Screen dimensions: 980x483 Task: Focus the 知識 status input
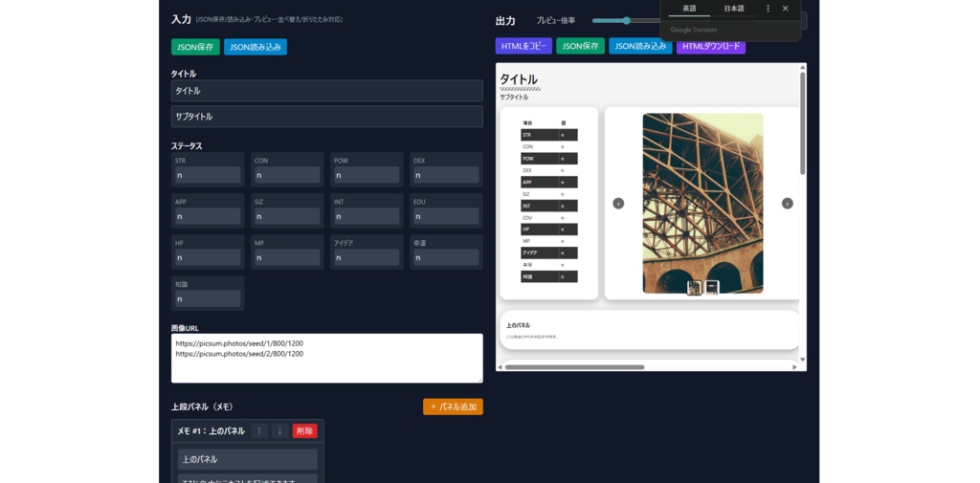pos(208,298)
